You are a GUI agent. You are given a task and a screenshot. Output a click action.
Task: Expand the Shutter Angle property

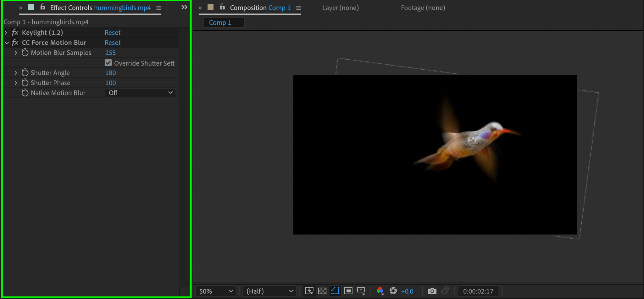tap(16, 73)
